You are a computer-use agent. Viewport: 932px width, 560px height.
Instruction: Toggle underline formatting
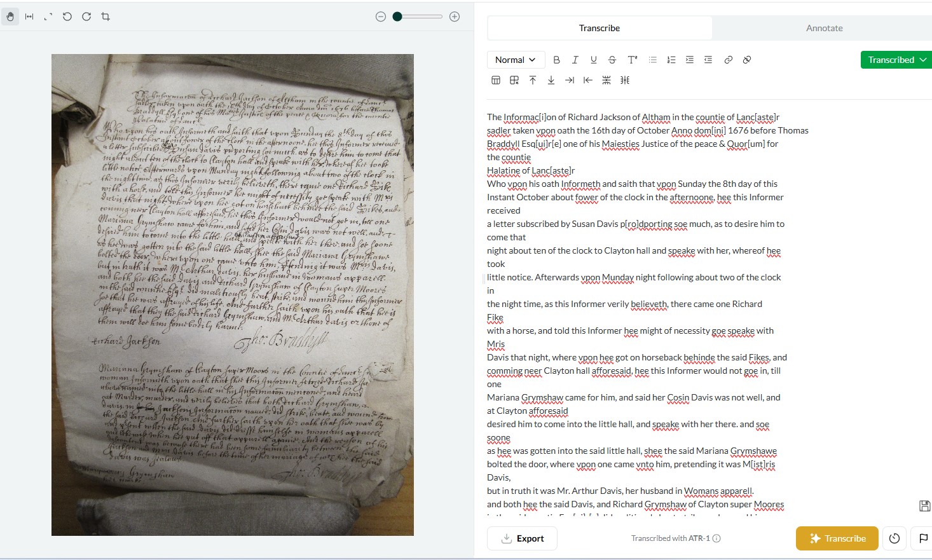pyautogui.click(x=593, y=60)
